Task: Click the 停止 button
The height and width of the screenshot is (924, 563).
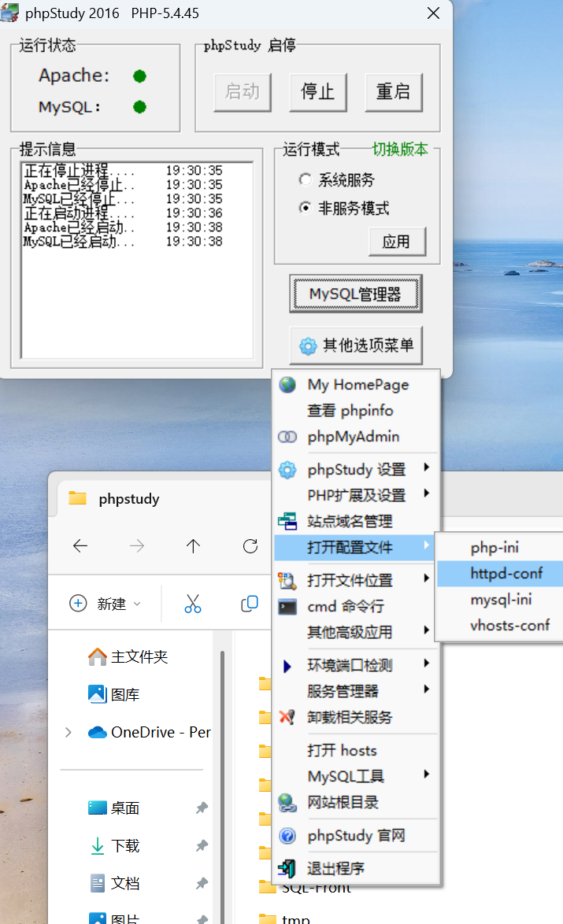Action: click(x=318, y=92)
